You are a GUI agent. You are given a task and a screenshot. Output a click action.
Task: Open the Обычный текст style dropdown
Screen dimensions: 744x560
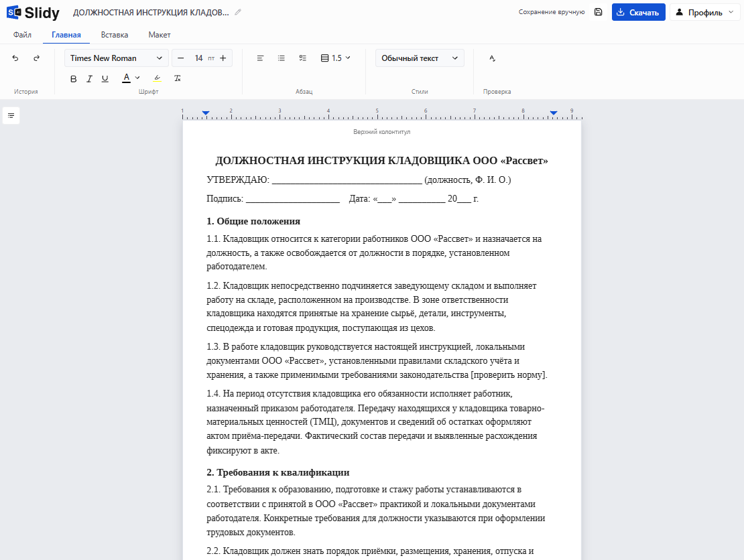(x=420, y=58)
